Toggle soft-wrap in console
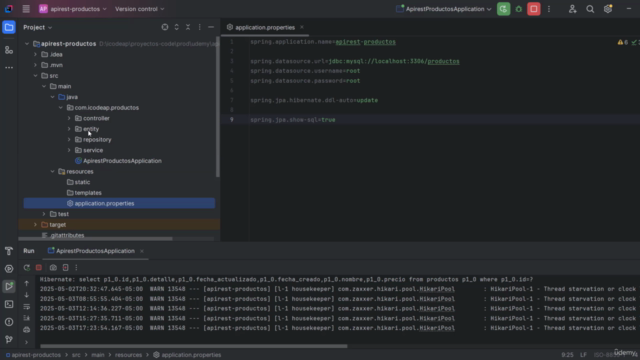640x360 pixels. (27, 306)
